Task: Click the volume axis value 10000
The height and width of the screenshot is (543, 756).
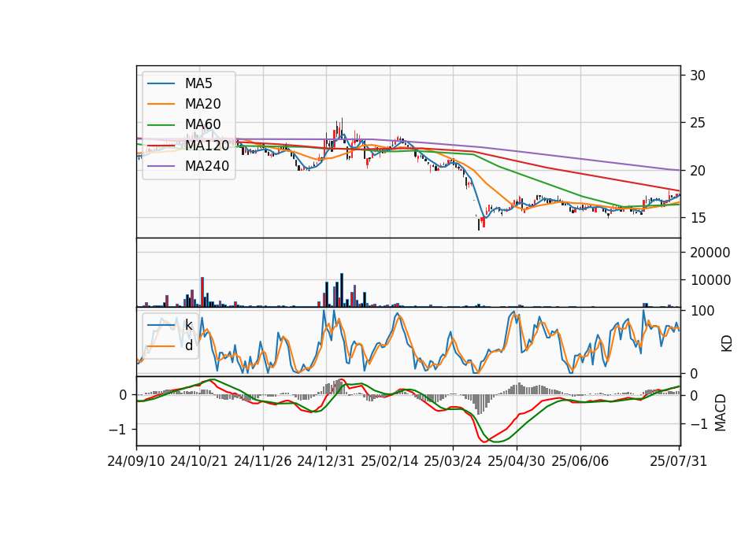Action: [x=710, y=280]
